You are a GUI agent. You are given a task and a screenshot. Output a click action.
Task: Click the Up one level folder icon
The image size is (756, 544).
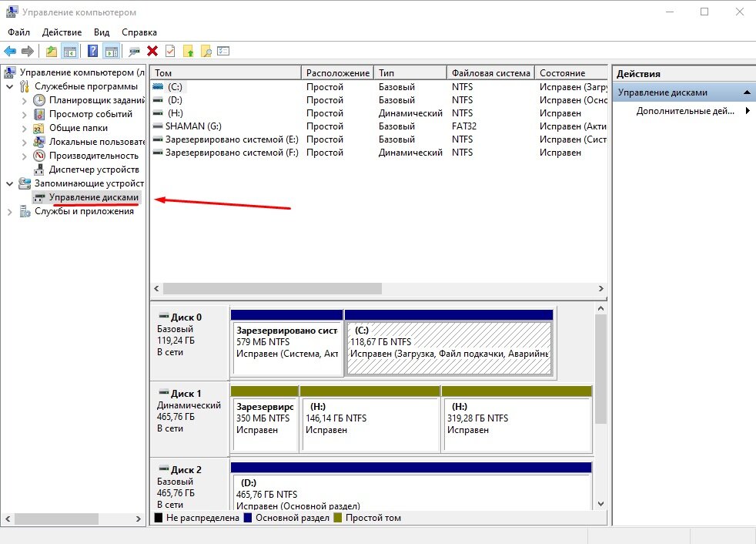(51, 51)
